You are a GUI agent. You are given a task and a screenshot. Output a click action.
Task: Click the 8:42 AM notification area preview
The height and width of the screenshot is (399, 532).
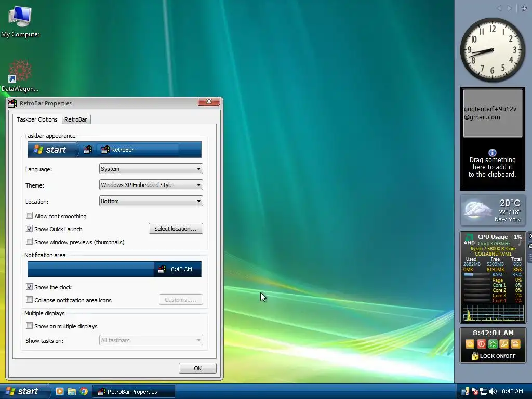pos(181,269)
